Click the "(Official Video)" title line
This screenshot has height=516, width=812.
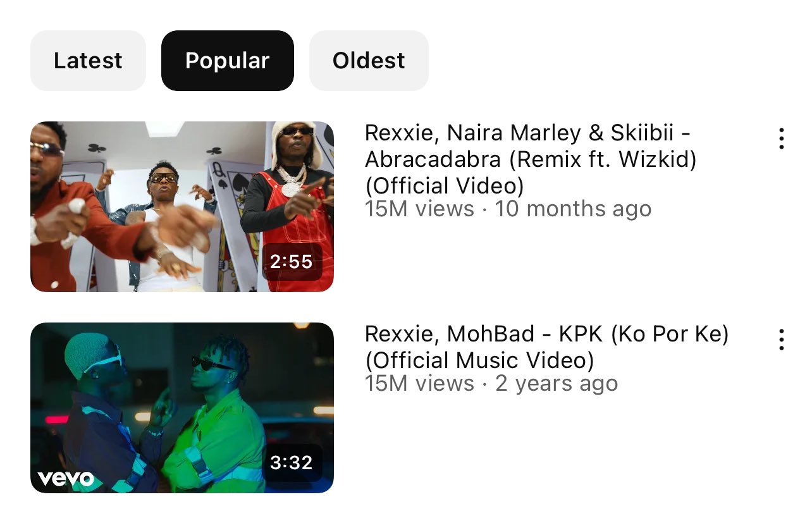coord(445,185)
